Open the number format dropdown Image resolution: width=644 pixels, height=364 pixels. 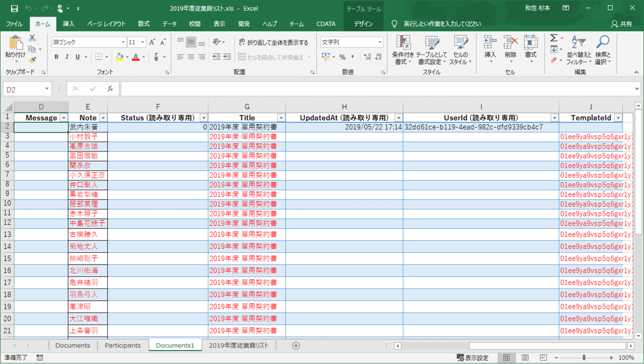pyautogui.click(x=380, y=42)
